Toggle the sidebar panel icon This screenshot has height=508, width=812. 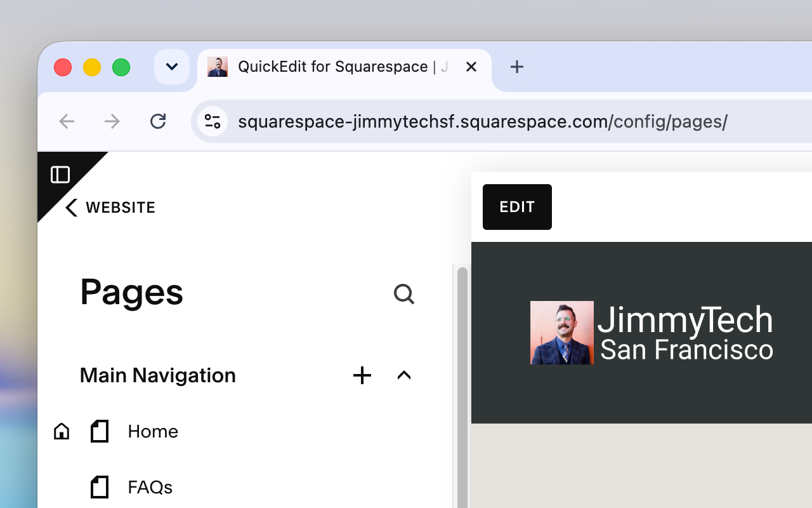pyautogui.click(x=60, y=175)
